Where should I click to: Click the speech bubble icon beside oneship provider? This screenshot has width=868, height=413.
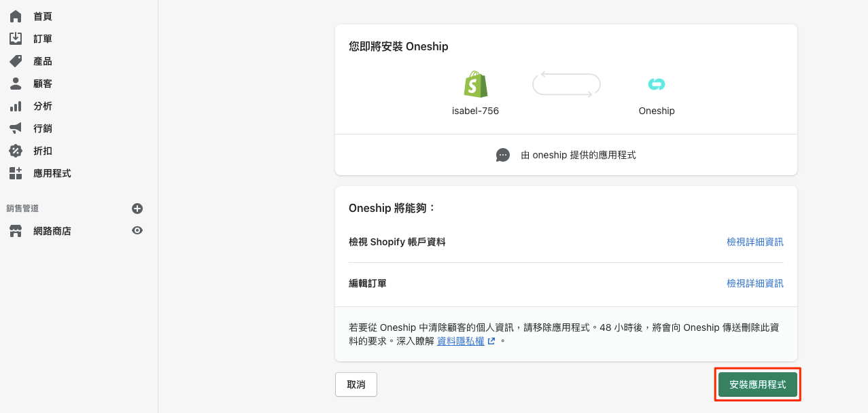coord(503,155)
